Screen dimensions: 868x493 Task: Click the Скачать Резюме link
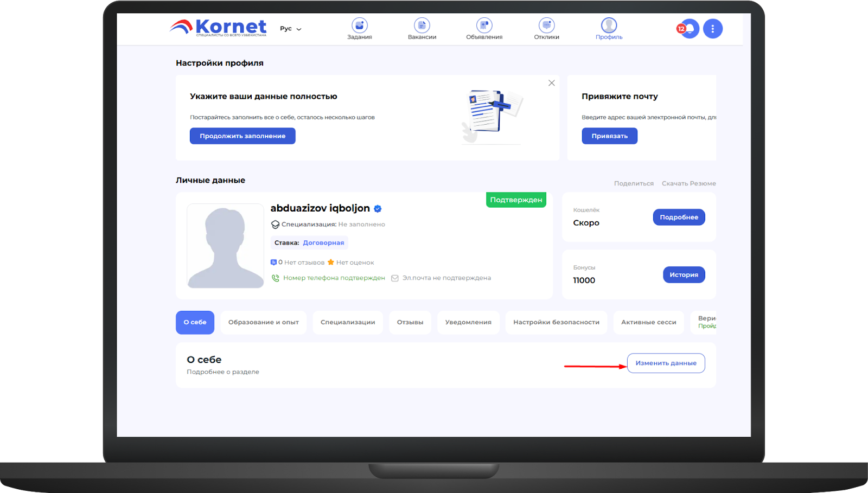click(x=688, y=183)
